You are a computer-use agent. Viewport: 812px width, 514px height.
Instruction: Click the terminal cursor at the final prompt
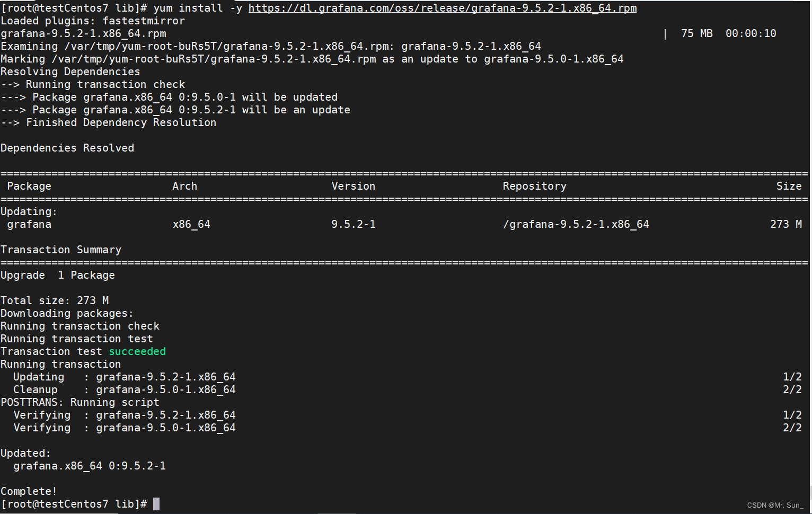point(156,504)
